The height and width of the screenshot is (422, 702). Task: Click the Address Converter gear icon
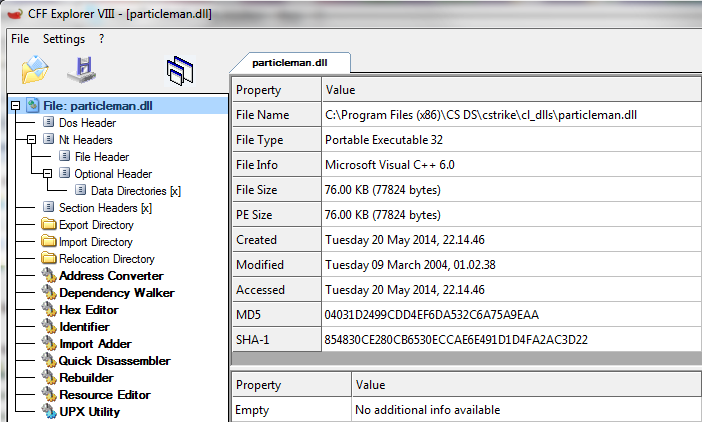[49, 275]
